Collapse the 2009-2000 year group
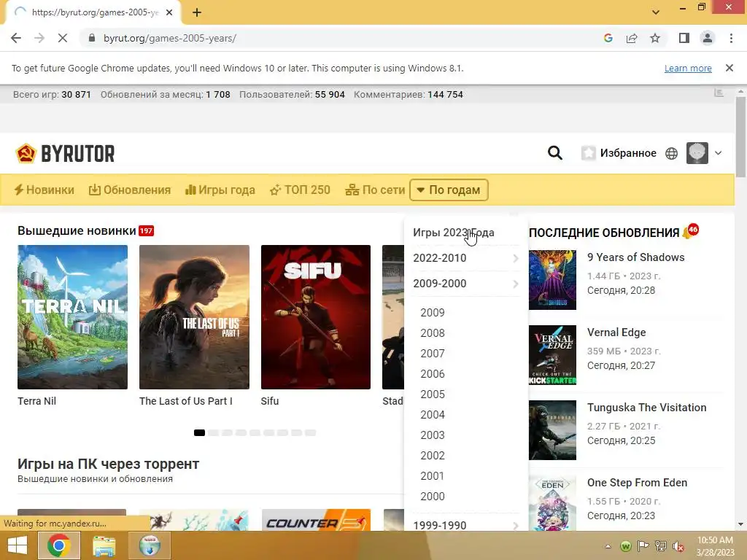This screenshot has width=747, height=560. coord(465,284)
